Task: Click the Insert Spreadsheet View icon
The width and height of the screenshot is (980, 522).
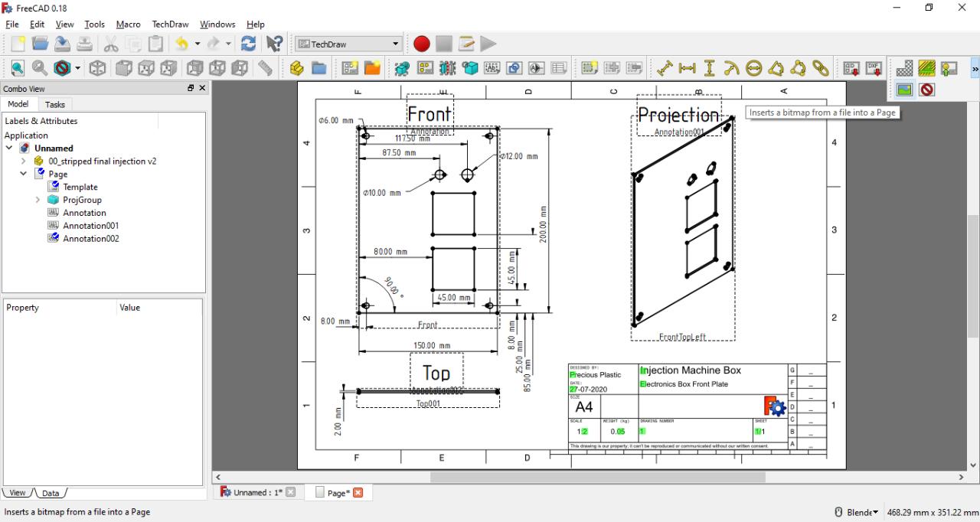Action: pyautogui.click(x=559, y=69)
